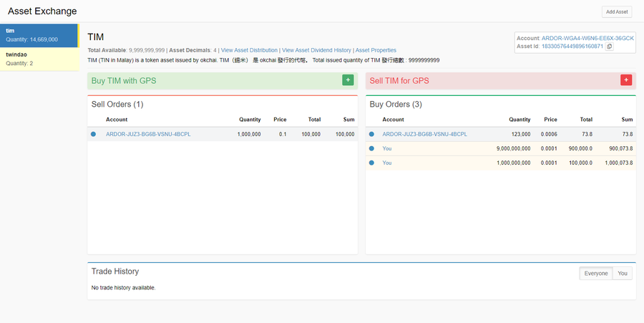The image size is (644, 323).
Task: Click buy order sum 1,000,073.8
Action: point(618,163)
